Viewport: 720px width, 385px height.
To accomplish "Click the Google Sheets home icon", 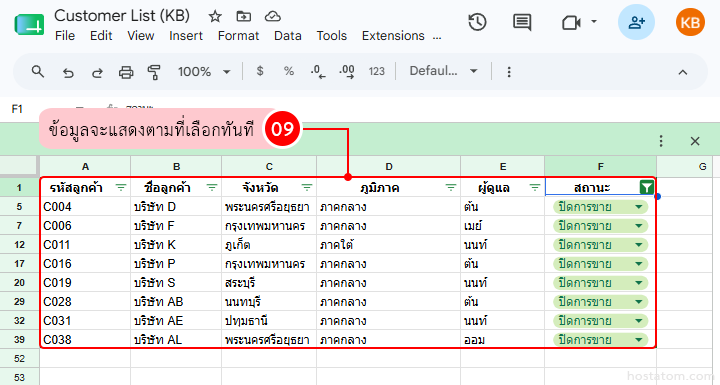I will [29, 24].
